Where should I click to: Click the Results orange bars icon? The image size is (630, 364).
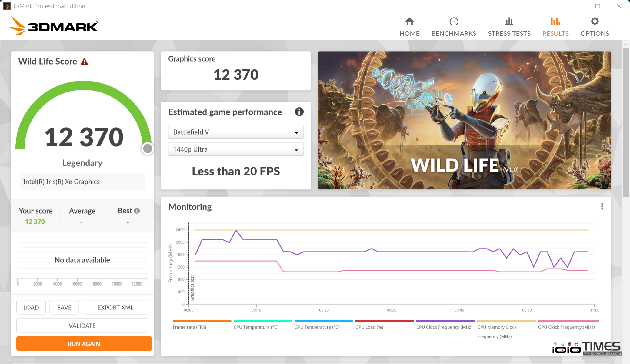(555, 21)
